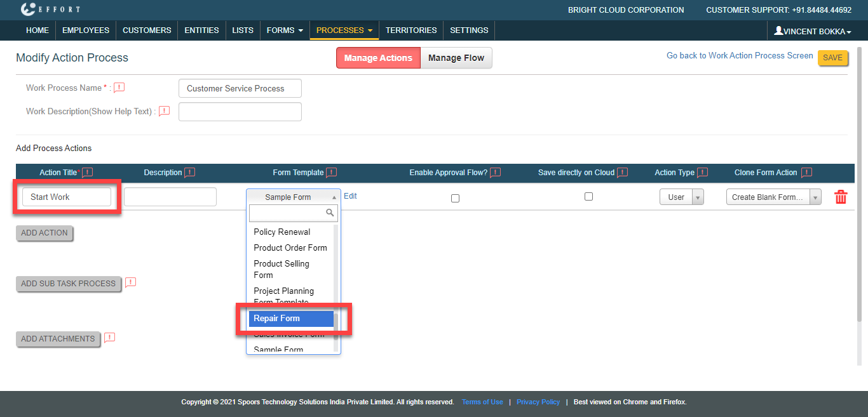Open the Vincent Bokka user menu
This screenshot has width=868, height=417.
812,31
